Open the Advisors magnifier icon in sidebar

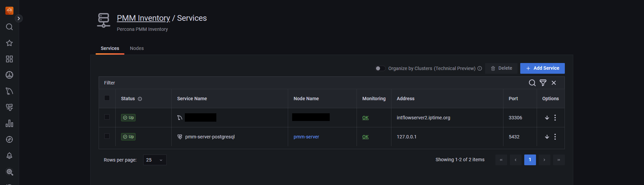tap(9, 172)
